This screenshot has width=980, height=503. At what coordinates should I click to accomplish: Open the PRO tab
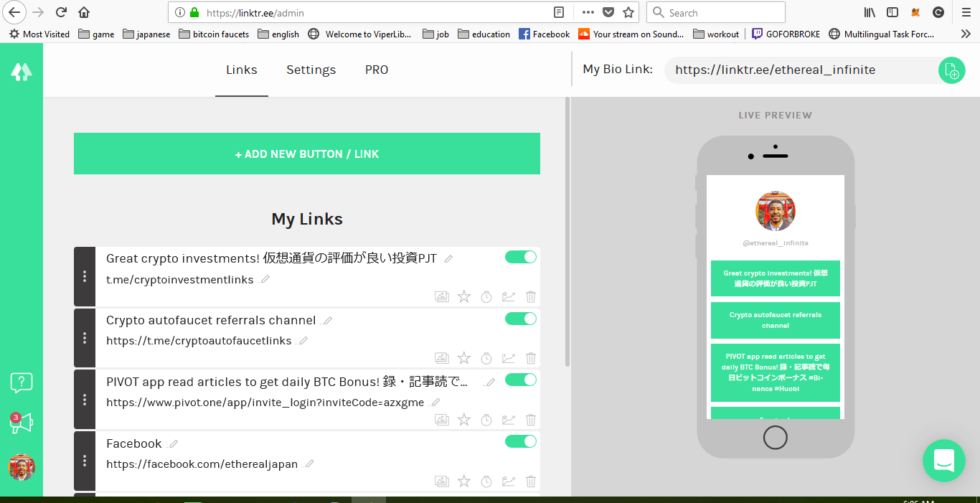(x=377, y=70)
